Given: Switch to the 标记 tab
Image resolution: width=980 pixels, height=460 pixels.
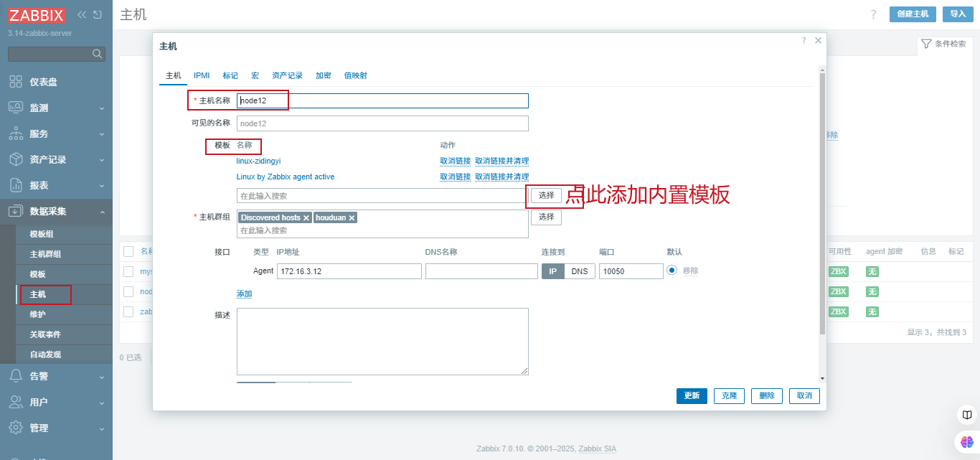Looking at the screenshot, I should tap(230, 75).
